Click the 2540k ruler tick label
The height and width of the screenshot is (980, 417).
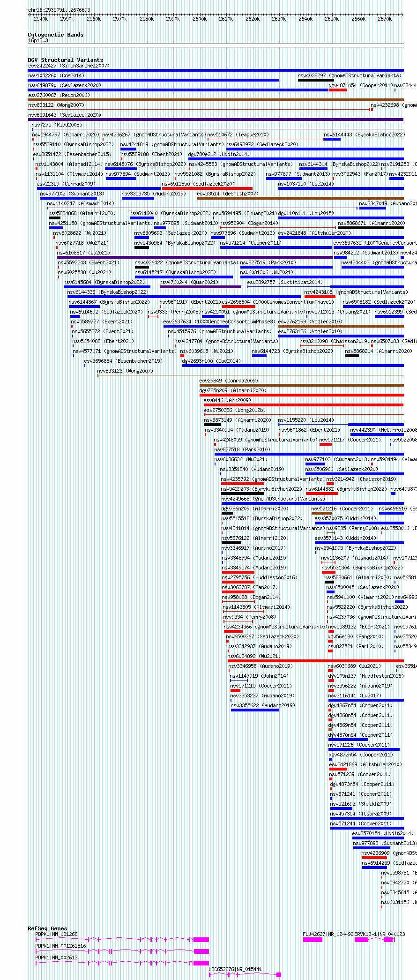pos(41,19)
